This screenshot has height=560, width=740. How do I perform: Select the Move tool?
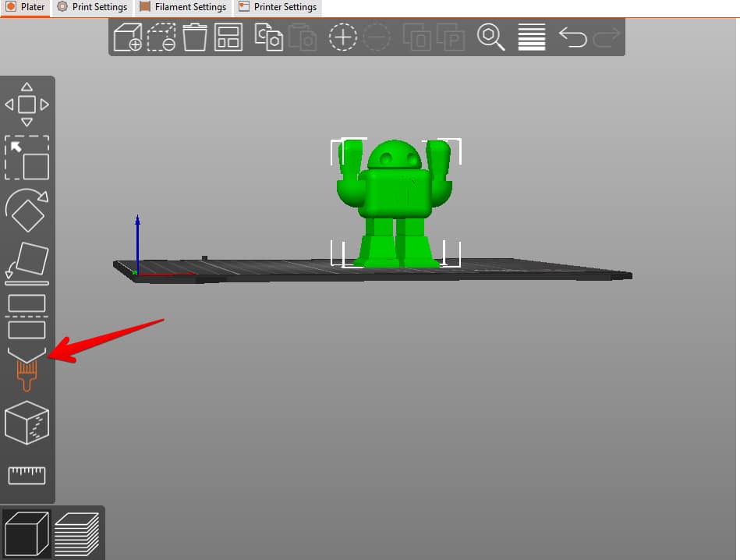coord(27,105)
